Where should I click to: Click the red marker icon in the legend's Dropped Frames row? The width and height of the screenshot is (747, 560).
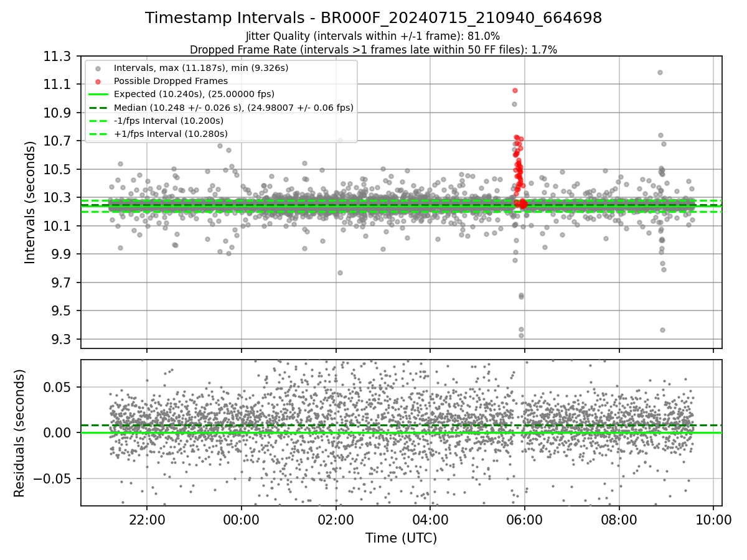98,82
